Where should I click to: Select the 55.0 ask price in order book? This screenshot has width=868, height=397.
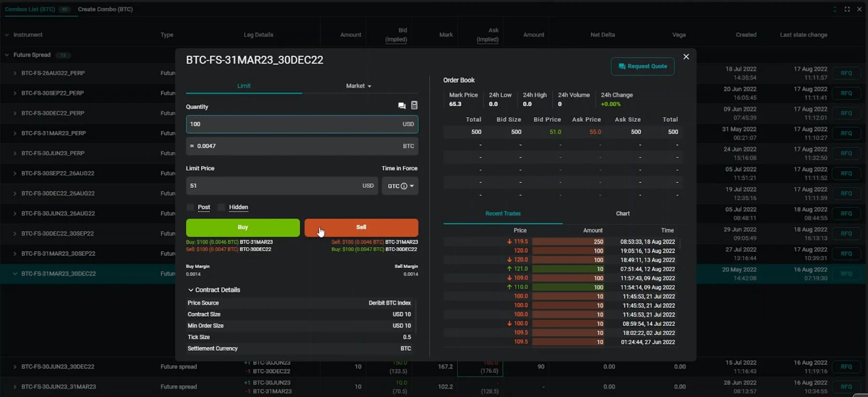point(595,132)
